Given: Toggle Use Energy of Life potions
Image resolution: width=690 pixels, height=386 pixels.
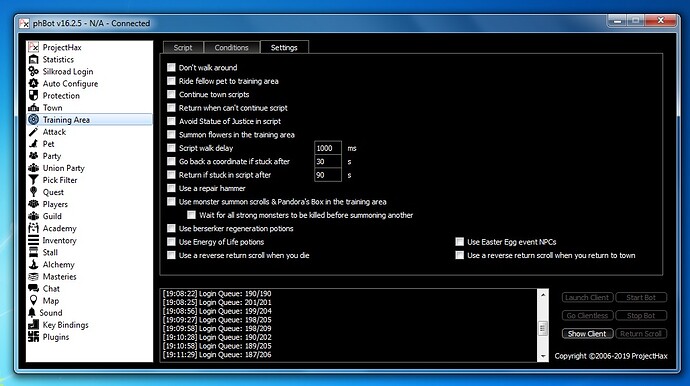Looking at the screenshot, I should (171, 242).
